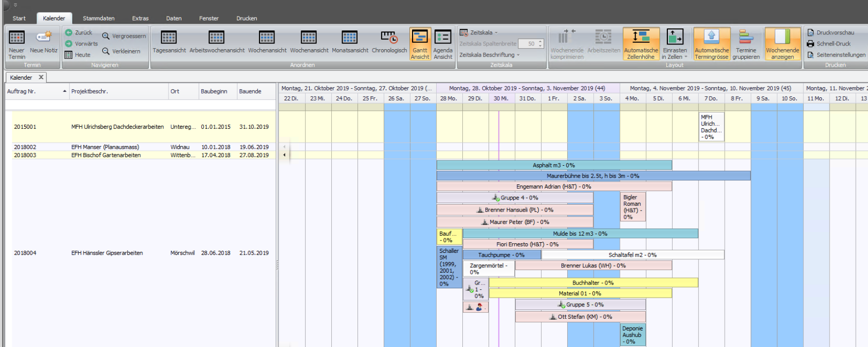Disable Automatische Termingrösse toggle
This screenshot has height=347, width=868.
tap(712, 44)
